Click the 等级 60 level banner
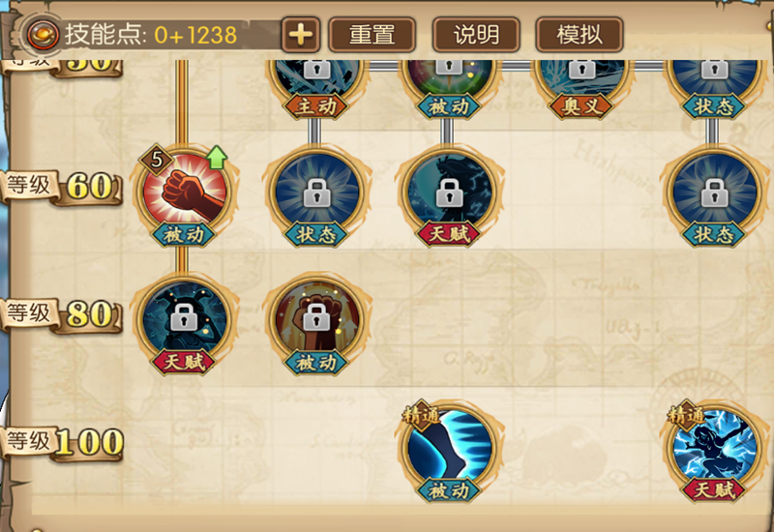The width and height of the screenshot is (774, 532). (x=62, y=187)
